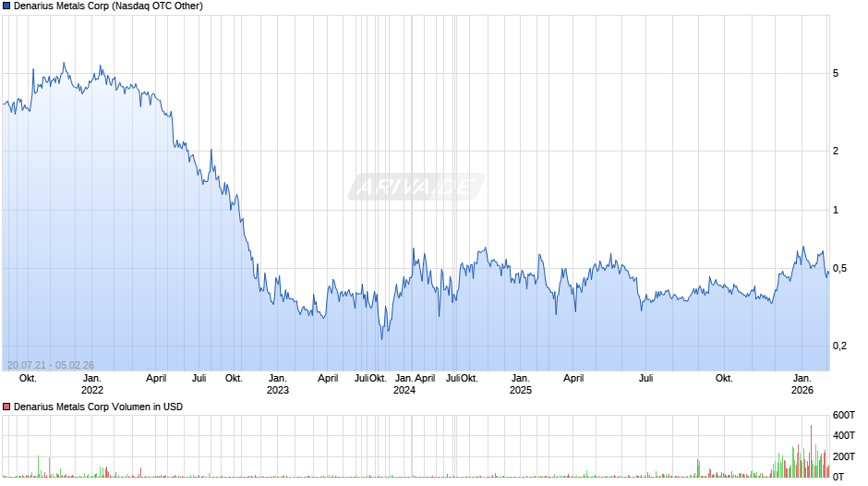Viewport: 868px width, 486px height.
Task: Click the 'April' label following Jan. 2025
Action: tap(573, 379)
